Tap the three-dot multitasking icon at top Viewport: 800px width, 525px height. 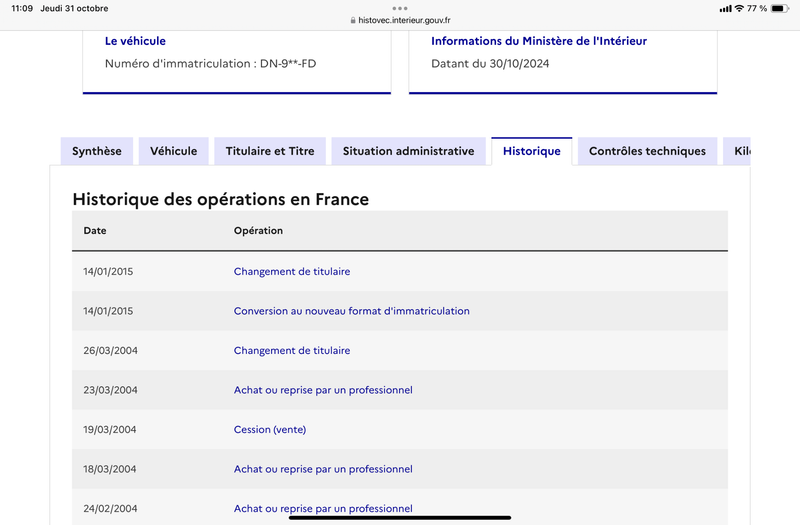pyautogui.click(x=400, y=8)
